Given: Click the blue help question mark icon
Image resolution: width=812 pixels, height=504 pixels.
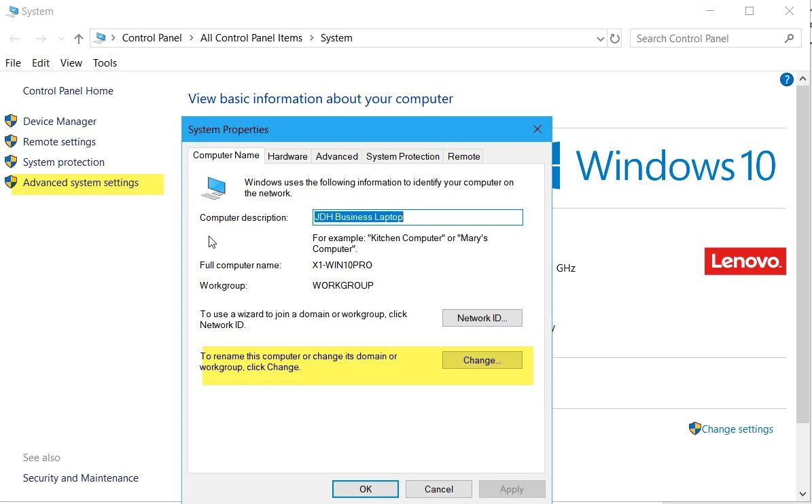Looking at the screenshot, I should 786,79.
